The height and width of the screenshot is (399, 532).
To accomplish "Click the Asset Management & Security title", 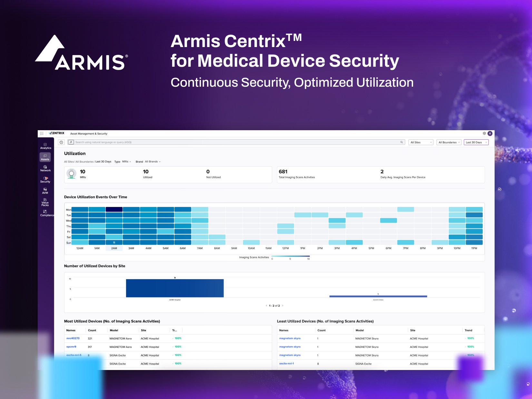I will pyautogui.click(x=89, y=134).
